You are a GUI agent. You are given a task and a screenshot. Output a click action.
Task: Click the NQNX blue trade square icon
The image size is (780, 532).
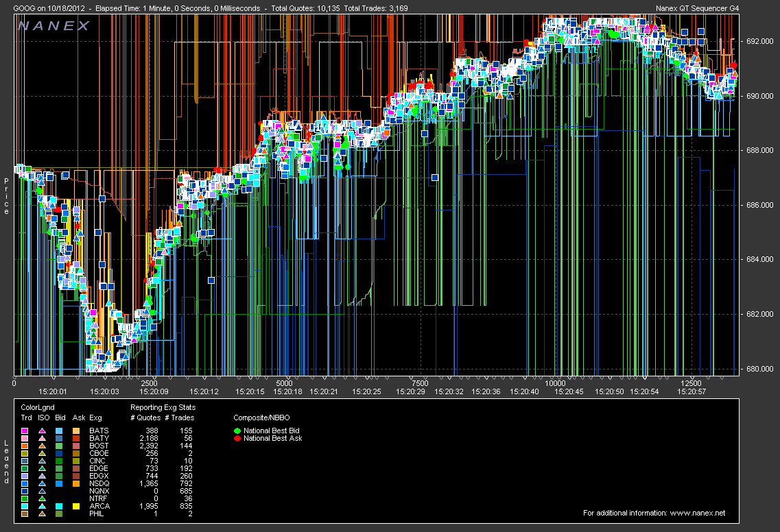click(x=25, y=491)
